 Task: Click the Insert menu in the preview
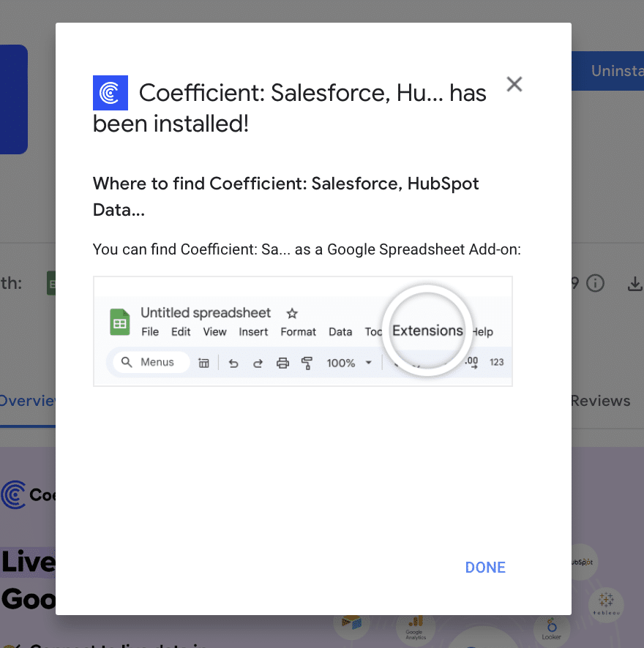[x=253, y=331]
